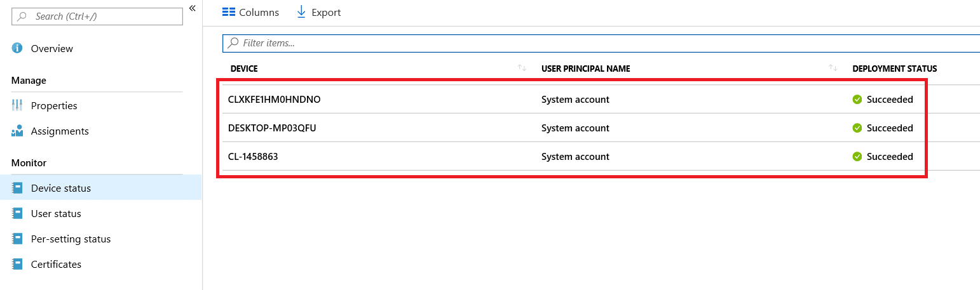Click the Assignments people icon

coord(17,131)
